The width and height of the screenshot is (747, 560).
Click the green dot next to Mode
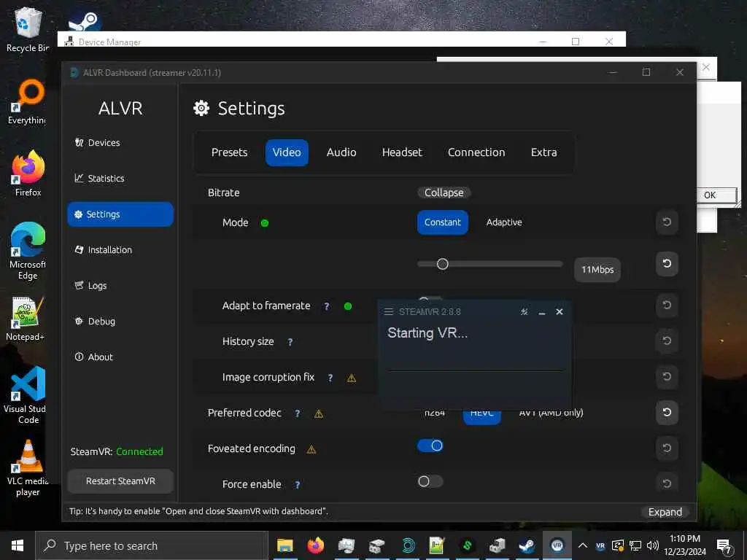click(265, 223)
